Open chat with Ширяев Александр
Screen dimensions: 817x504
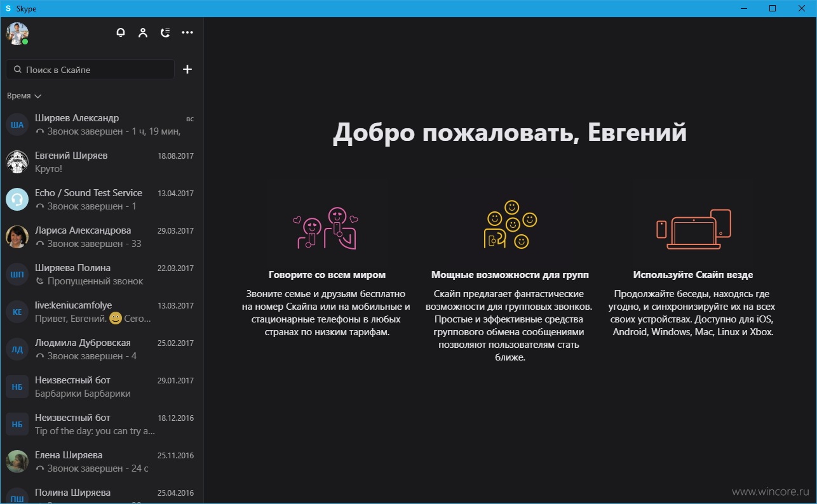(102, 124)
